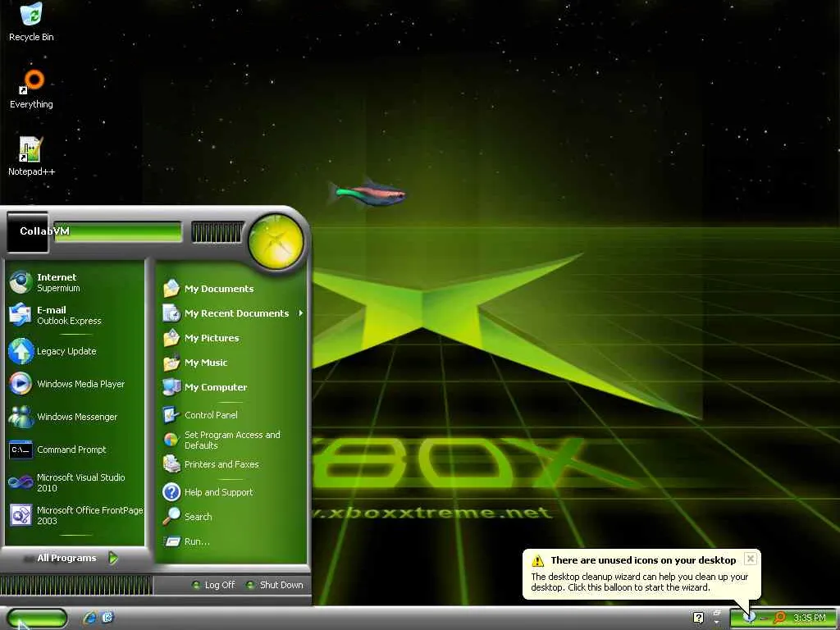Expand All Programs list
The height and width of the screenshot is (630, 840).
pyautogui.click(x=75, y=558)
